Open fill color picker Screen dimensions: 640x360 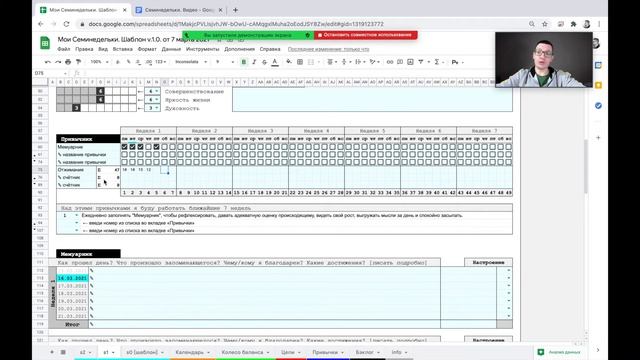coord(289,62)
